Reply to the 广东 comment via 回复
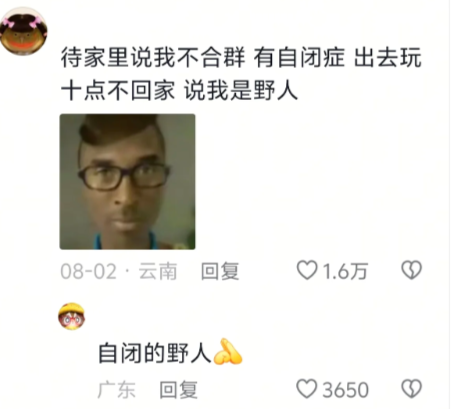454x409 pixels. point(178,390)
